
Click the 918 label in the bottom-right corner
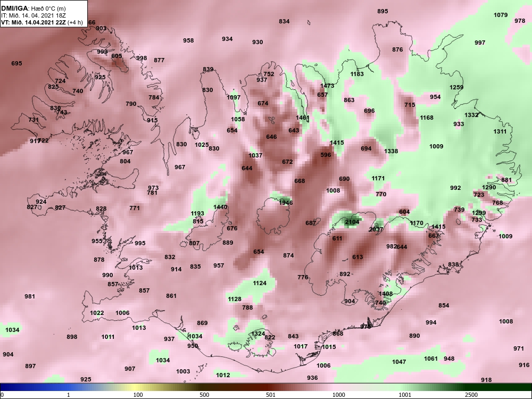click(x=486, y=380)
